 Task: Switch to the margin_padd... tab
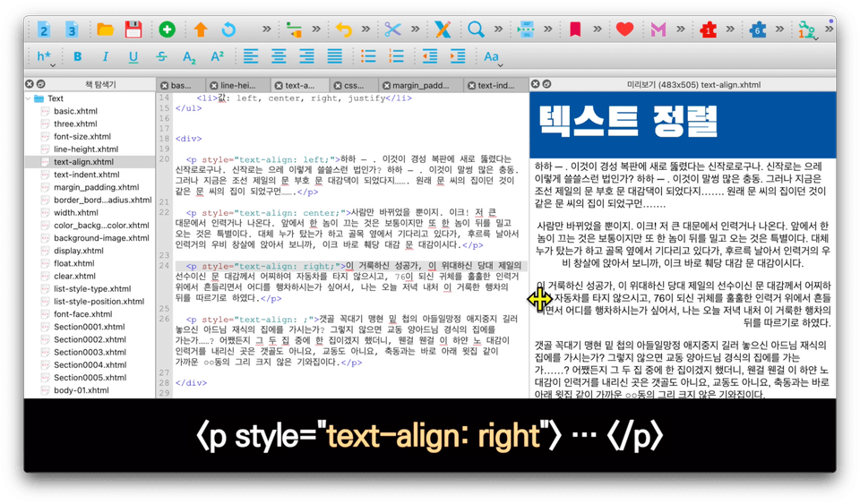pos(421,85)
